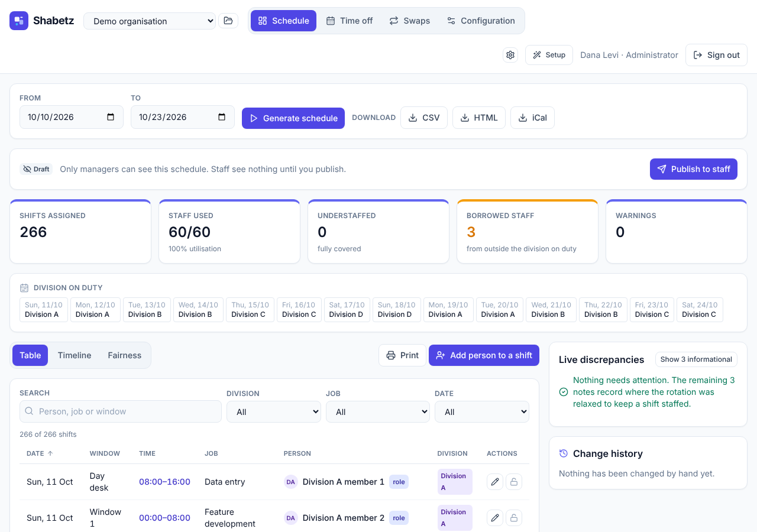The height and width of the screenshot is (532, 757).
Task: Open the folder icon beside organisation selector
Action: coord(228,21)
